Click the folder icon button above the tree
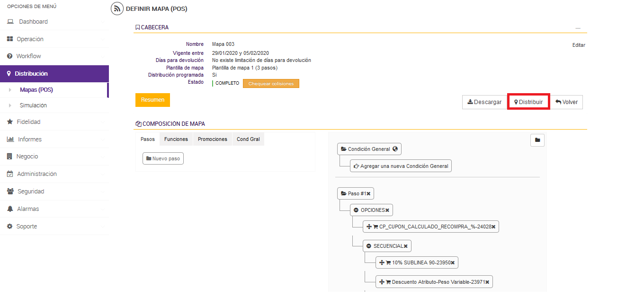The width and height of the screenshot is (644, 297). (537, 140)
